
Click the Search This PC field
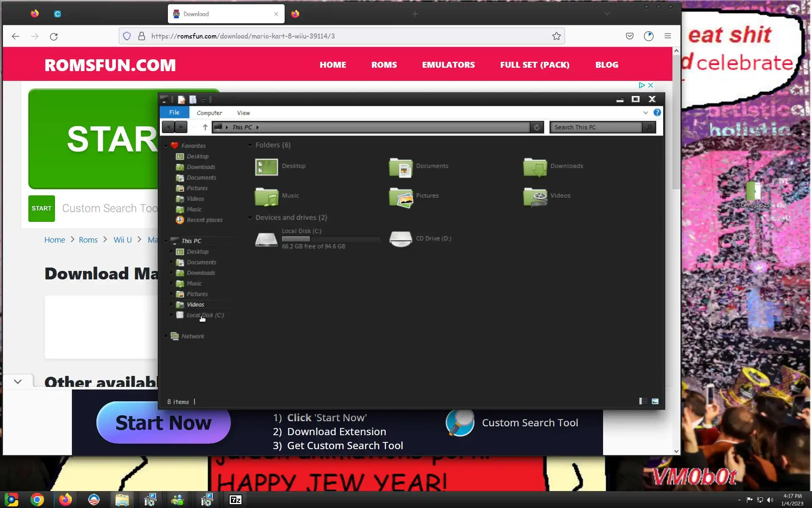click(x=596, y=127)
